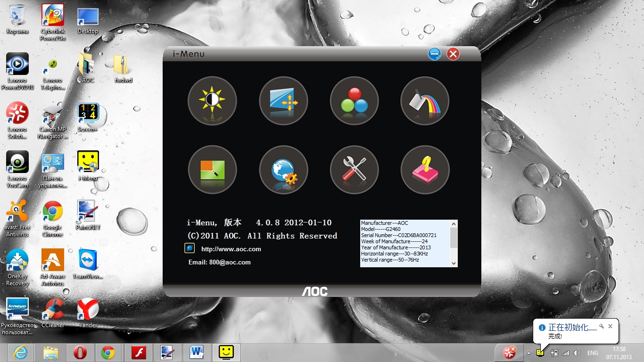This screenshot has width=644, height=362.
Task: Select the CCleaner desktop icon
Action: 53,313
